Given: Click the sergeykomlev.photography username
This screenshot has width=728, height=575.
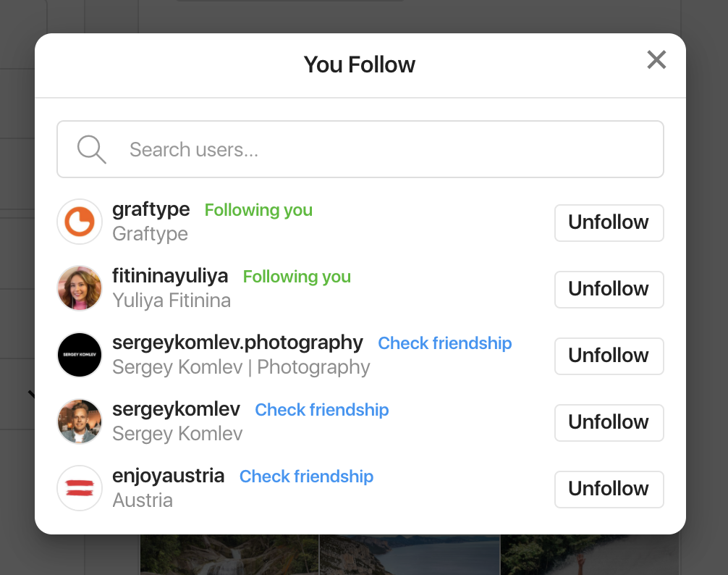Looking at the screenshot, I should coord(237,342).
